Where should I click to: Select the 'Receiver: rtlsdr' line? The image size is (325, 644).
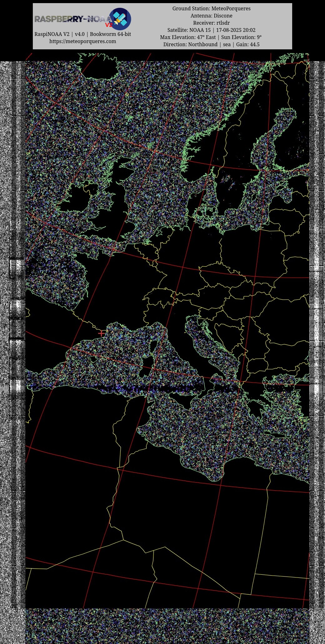pos(212,23)
